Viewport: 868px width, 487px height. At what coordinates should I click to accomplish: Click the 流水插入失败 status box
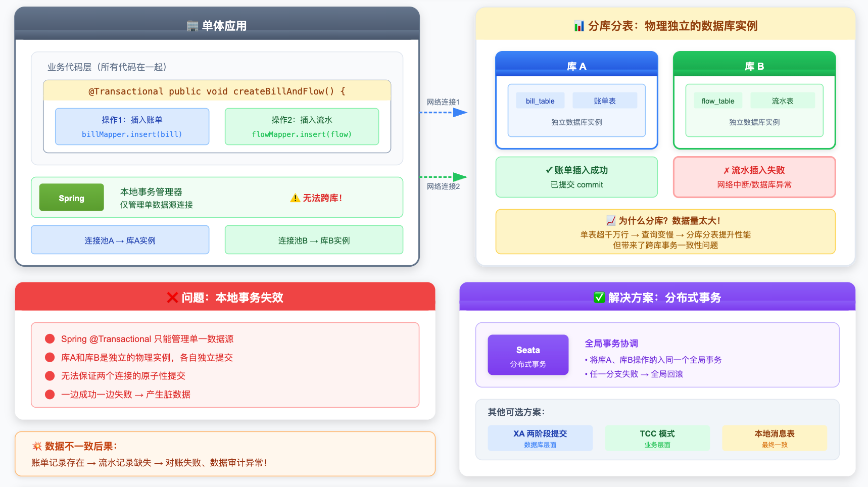point(754,177)
